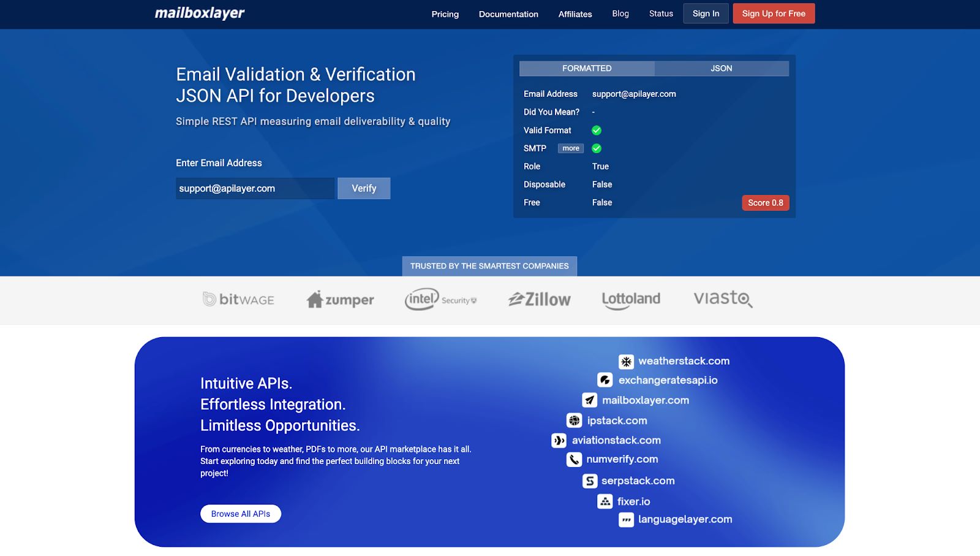Click the Zillow company logo
980x556 pixels.
point(540,299)
